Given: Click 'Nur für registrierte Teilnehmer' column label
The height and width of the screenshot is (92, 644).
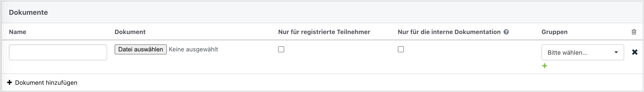Looking at the screenshot, I should coord(324,32).
